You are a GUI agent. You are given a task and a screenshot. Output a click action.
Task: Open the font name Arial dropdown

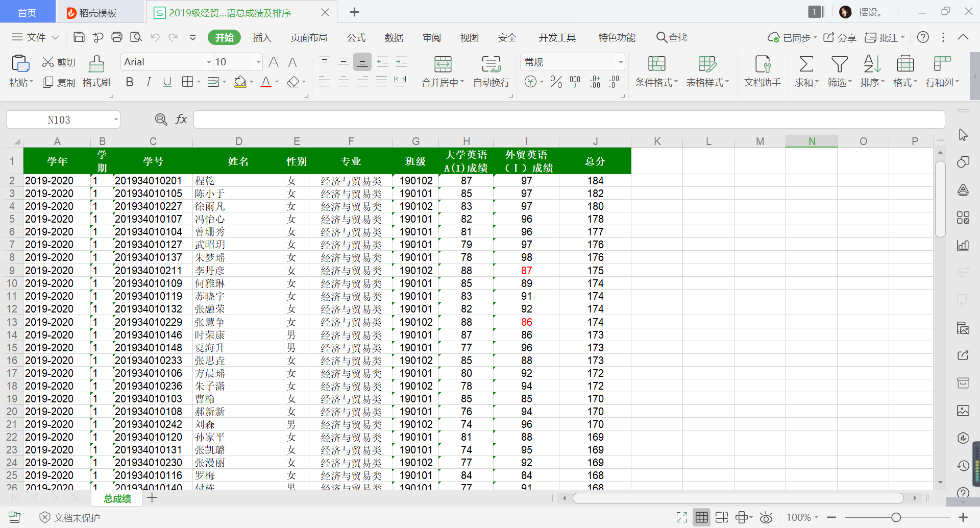click(x=209, y=62)
